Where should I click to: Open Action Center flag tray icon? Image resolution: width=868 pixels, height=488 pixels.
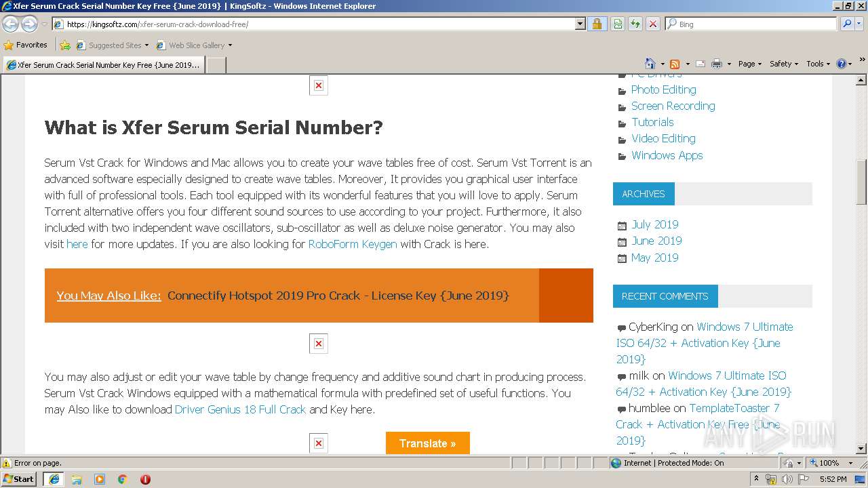tap(802, 479)
